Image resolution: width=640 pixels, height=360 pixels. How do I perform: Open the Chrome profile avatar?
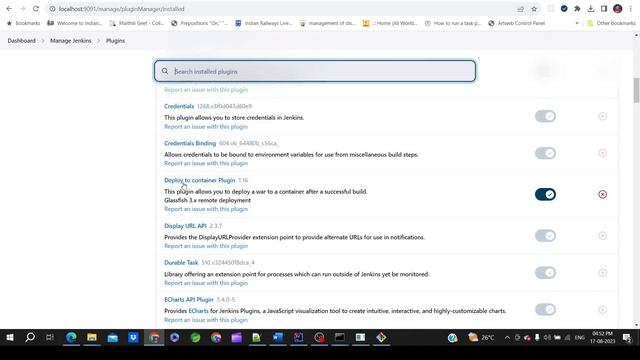pos(618,9)
